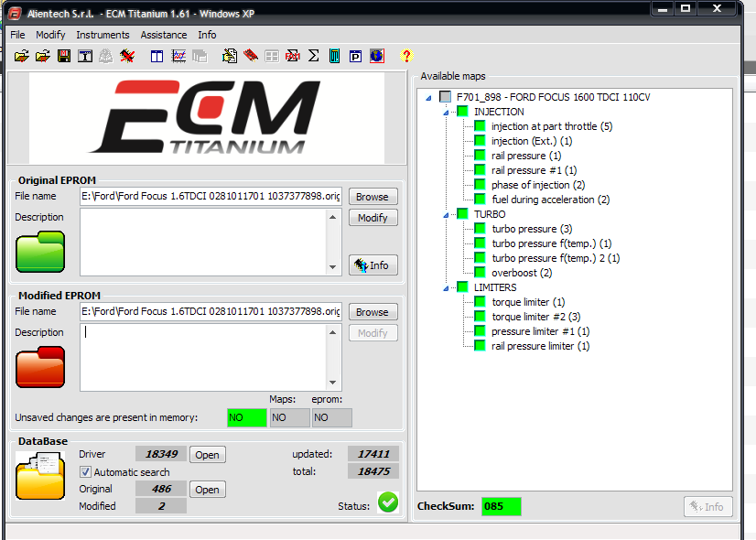This screenshot has height=540, width=756.
Task: Select 'overboost (2)' map
Action: (x=522, y=273)
